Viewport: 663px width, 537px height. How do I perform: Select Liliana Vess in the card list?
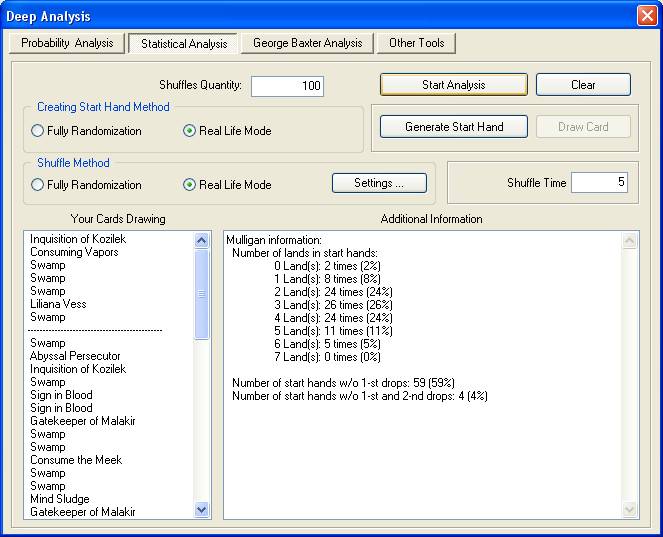pos(58,304)
